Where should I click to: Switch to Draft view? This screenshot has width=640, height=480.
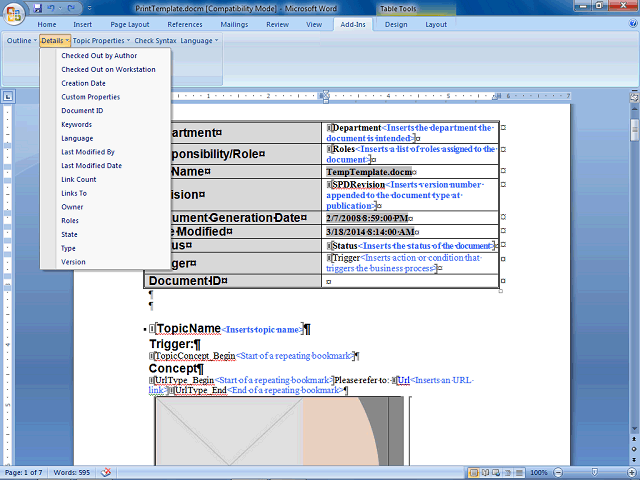point(519,473)
